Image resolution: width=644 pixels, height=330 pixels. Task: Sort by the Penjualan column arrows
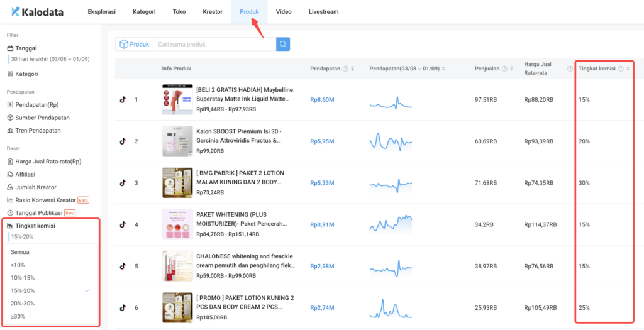511,69
